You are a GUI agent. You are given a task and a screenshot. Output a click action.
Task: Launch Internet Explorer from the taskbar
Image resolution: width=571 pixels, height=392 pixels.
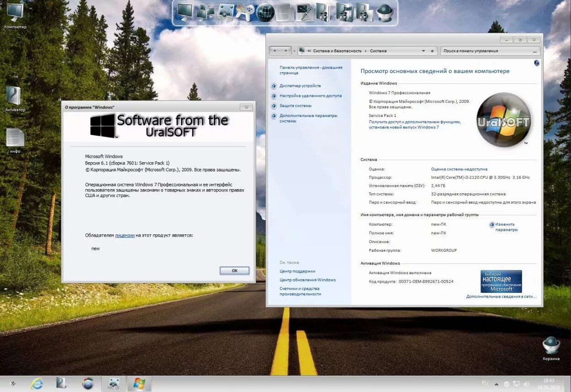(x=37, y=383)
